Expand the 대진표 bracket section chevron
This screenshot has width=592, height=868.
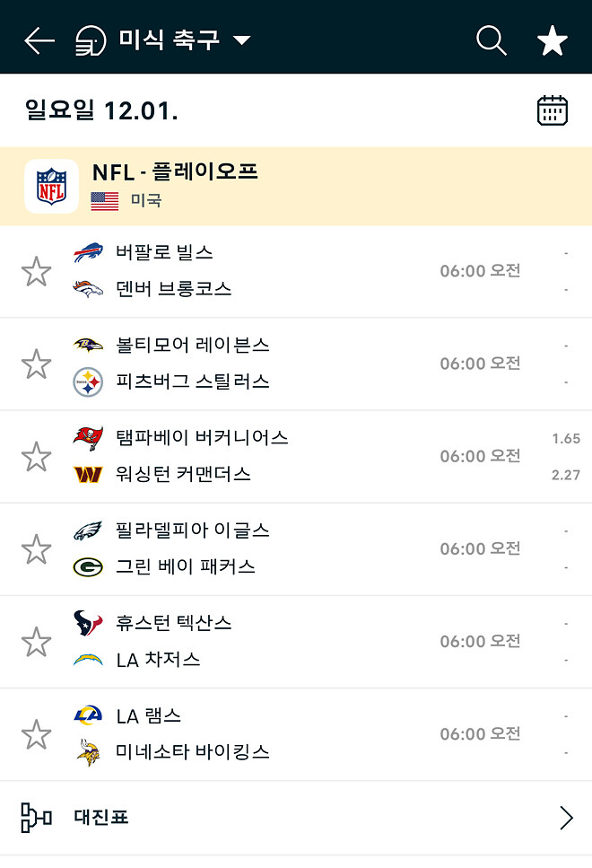566,818
